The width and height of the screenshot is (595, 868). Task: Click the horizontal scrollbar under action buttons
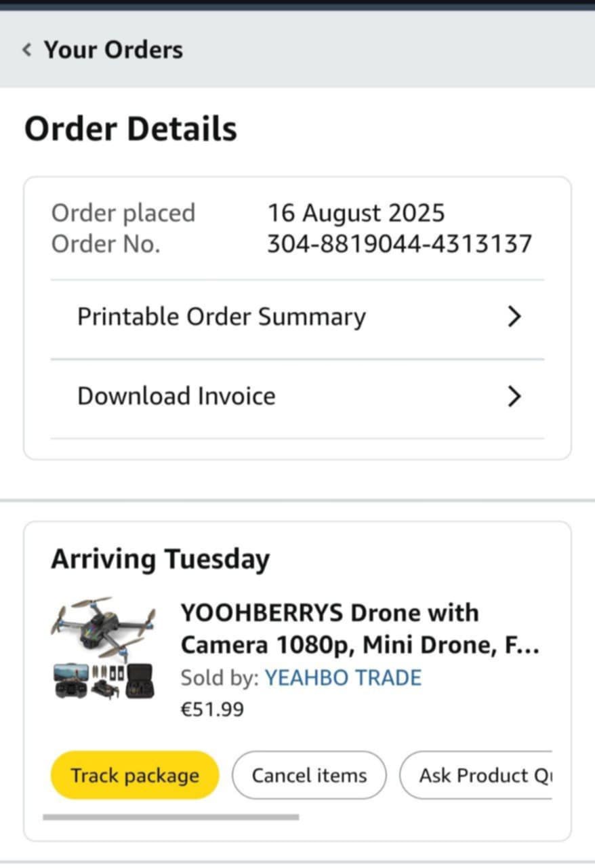coord(171,817)
